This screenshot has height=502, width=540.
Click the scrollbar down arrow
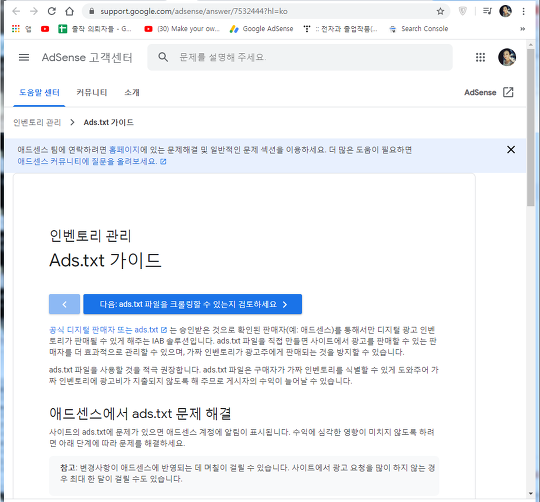click(530, 494)
